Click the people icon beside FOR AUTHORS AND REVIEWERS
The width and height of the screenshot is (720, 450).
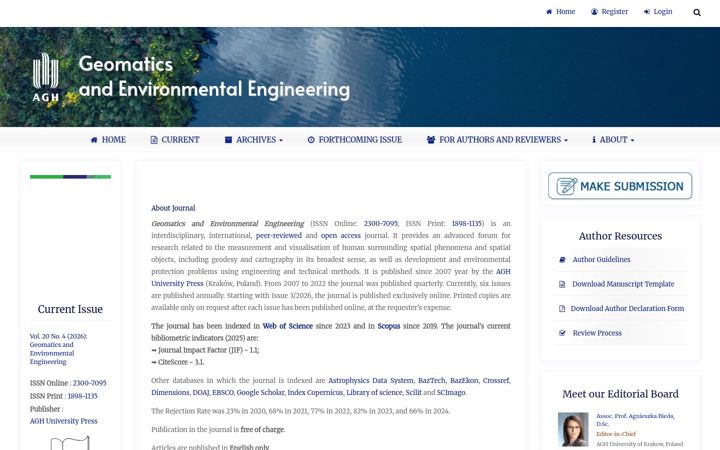point(431,140)
